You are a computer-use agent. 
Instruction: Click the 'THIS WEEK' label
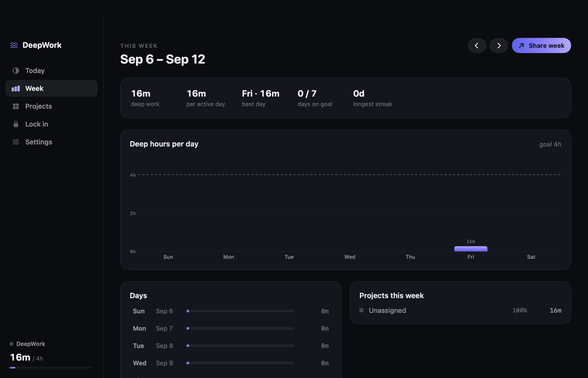139,46
